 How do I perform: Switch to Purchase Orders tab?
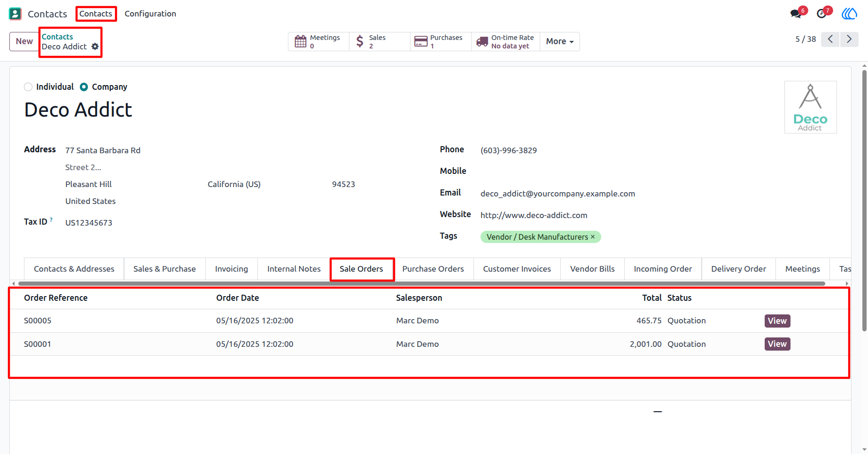tap(433, 269)
